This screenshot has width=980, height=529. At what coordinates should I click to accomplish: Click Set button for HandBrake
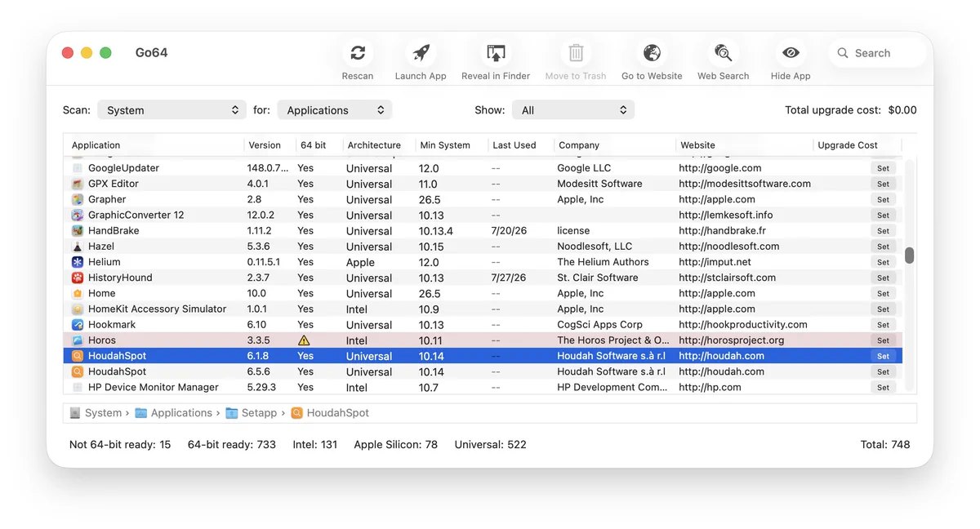click(883, 231)
